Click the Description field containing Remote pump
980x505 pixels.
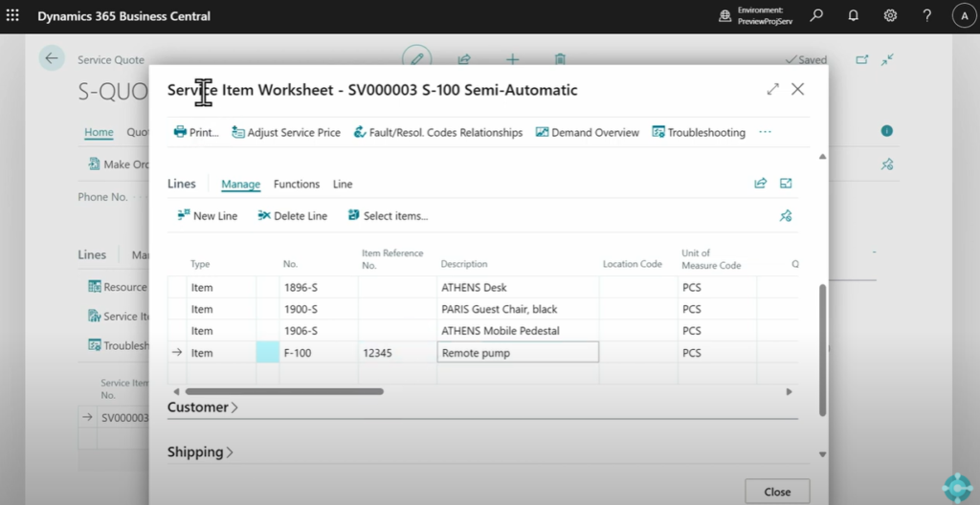point(518,353)
